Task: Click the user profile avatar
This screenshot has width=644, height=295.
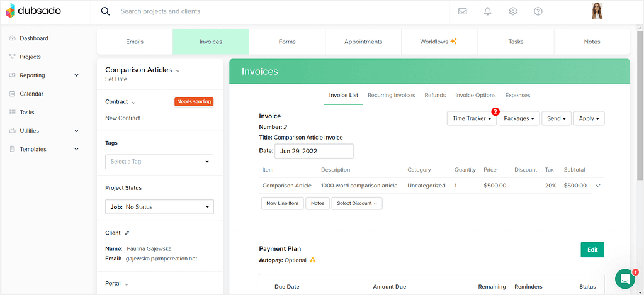Action: (597, 11)
